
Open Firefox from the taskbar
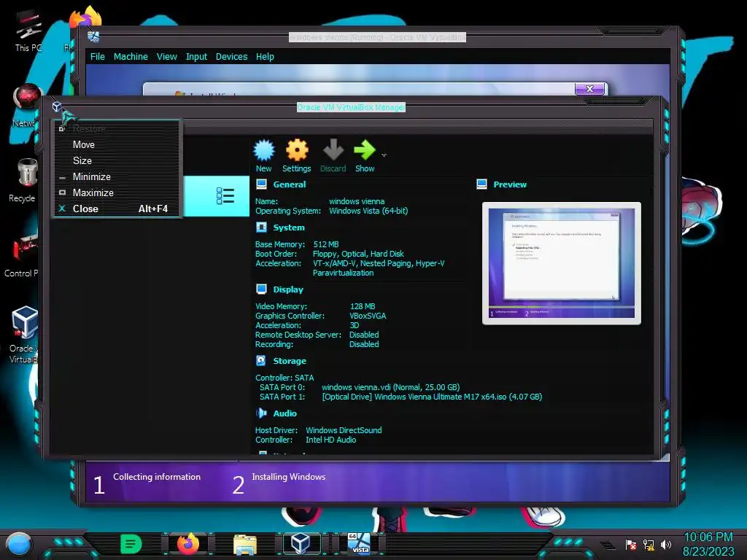click(x=188, y=544)
